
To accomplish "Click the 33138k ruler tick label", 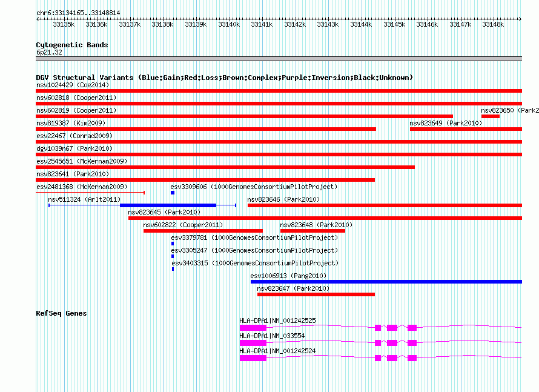I will 162,24.
